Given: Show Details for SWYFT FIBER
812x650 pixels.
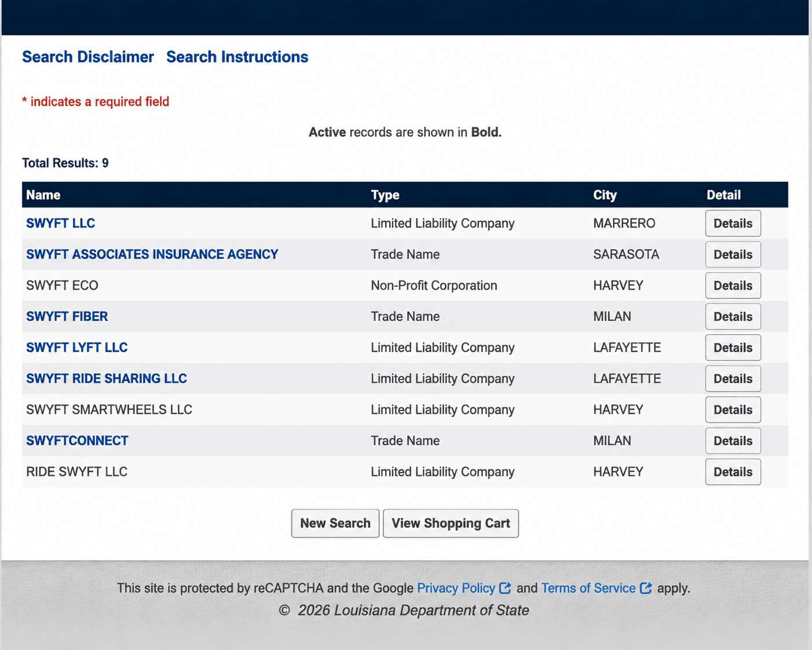Looking at the screenshot, I should tap(733, 316).
